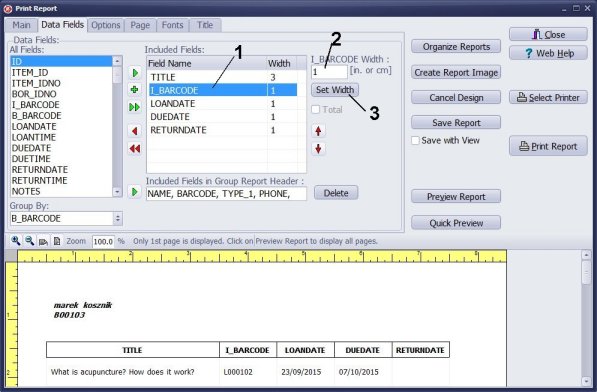Click the green double-arrow add all fields icon
The width and height of the screenshot is (597, 392).
point(134,107)
